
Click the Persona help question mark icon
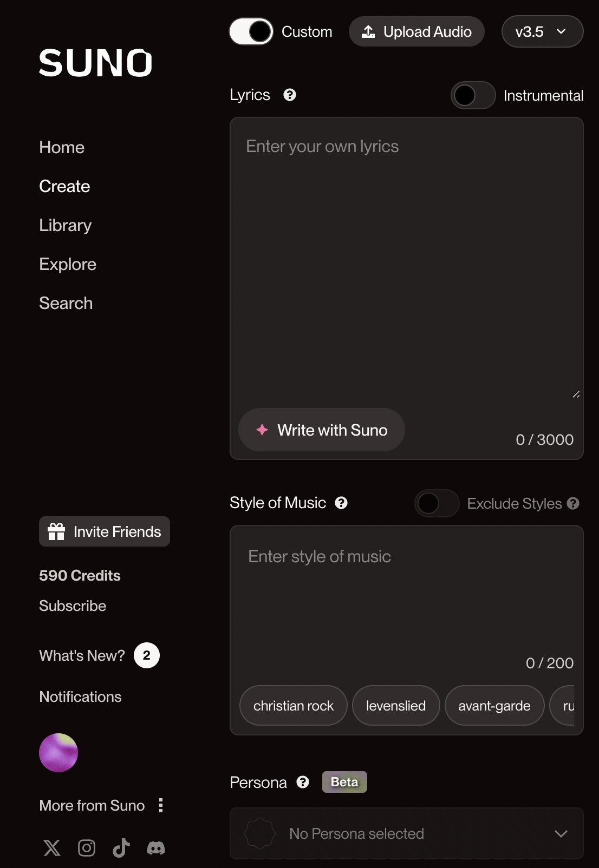pyautogui.click(x=303, y=782)
